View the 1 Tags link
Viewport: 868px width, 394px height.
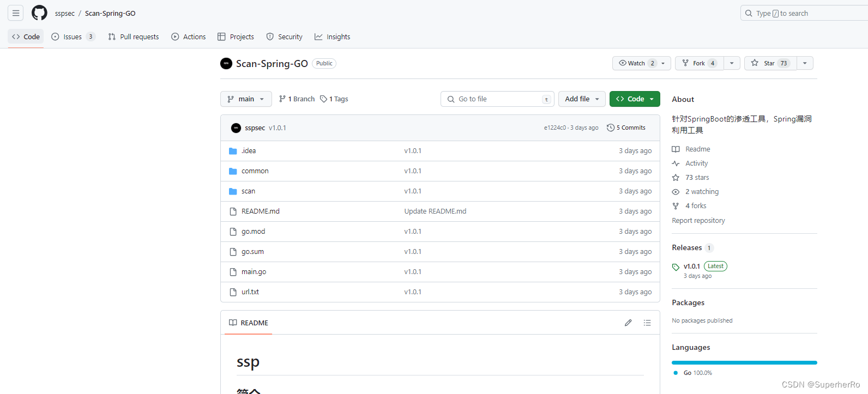(334, 99)
